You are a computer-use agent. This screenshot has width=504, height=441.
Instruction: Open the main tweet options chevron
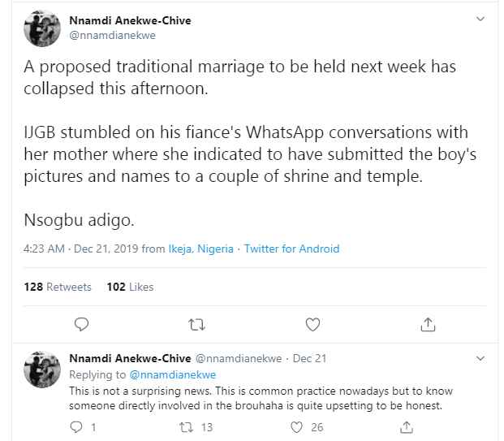click(480, 19)
